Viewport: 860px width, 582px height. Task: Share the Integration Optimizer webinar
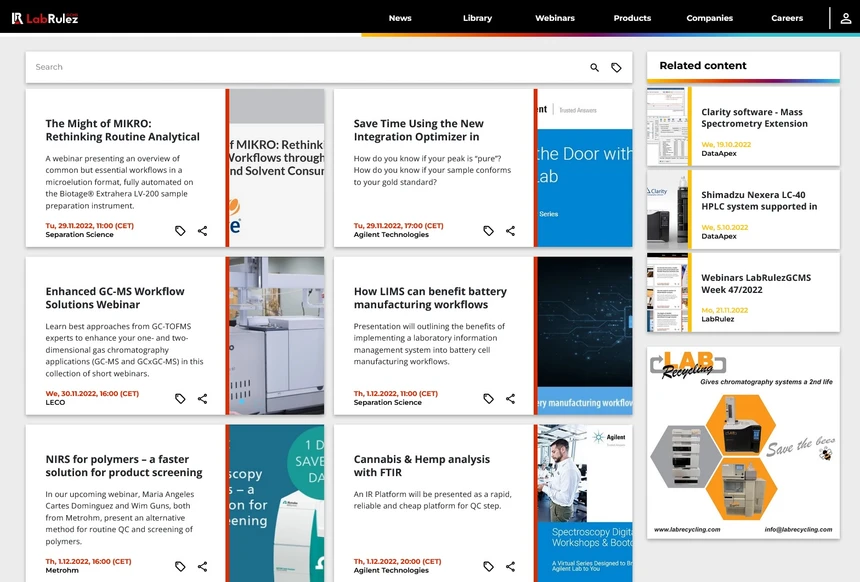(511, 231)
